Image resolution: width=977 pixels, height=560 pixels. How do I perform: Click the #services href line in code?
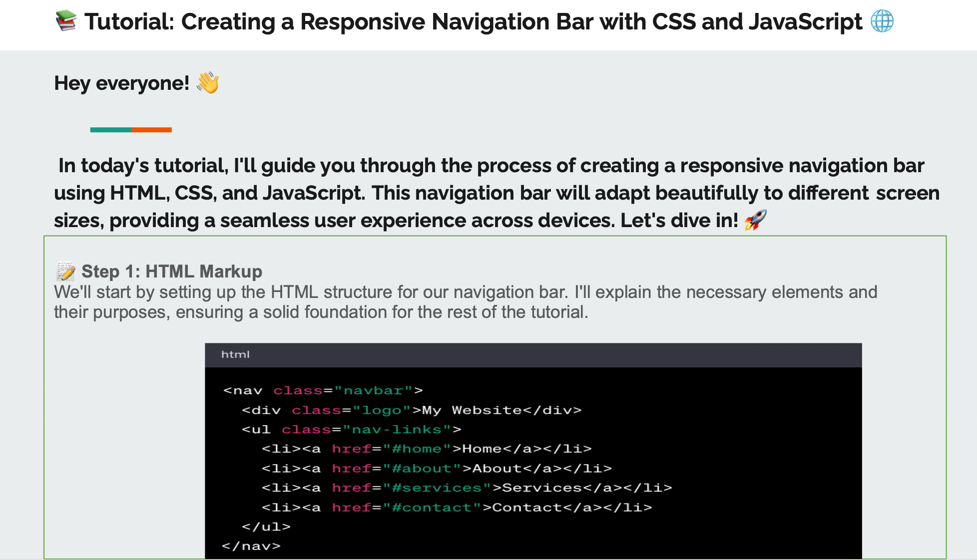click(x=466, y=488)
